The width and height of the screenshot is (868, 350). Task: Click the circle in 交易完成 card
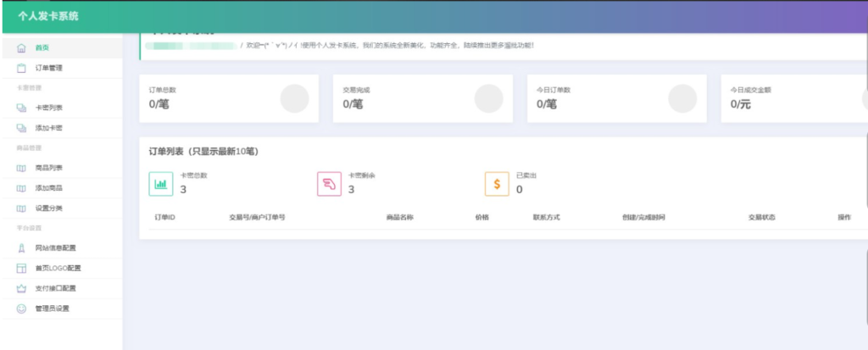pyautogui.click(x=489, y=98)
